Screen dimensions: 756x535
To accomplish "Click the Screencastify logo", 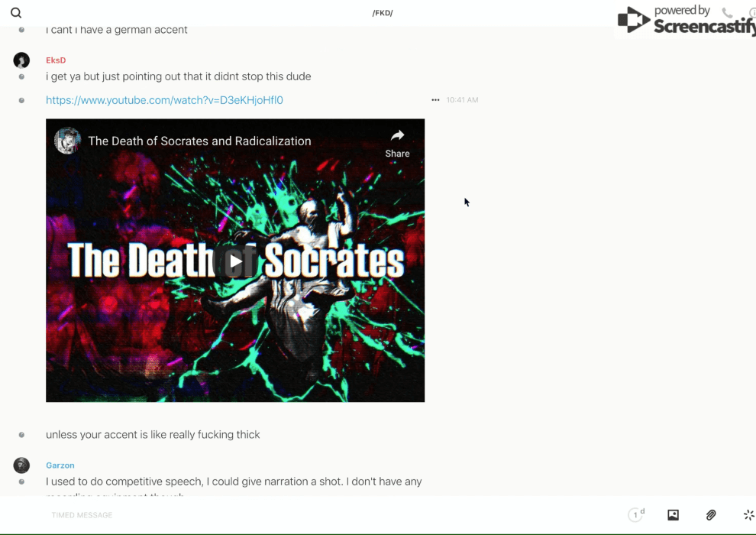I will [685, 21].
